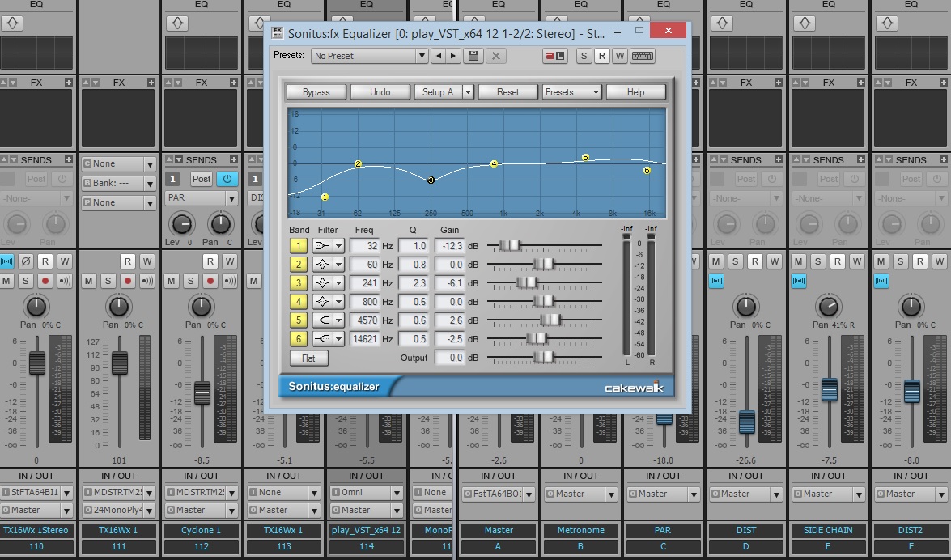Turn off the send power button on Cyclone 1

click(227, 179)
